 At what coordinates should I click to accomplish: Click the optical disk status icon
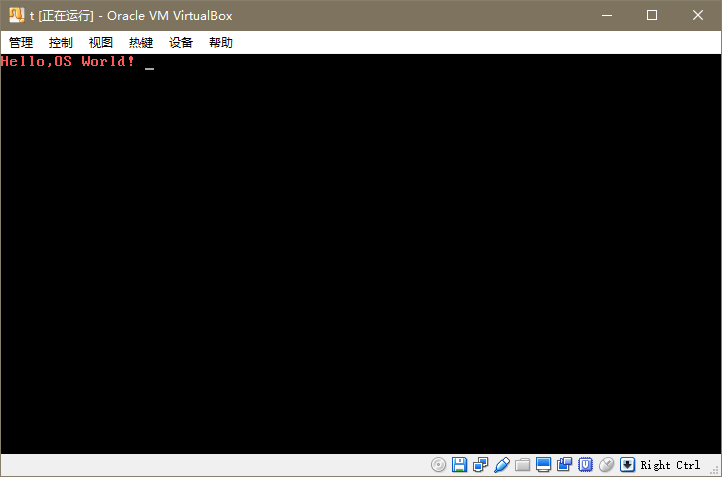(438, 465)
